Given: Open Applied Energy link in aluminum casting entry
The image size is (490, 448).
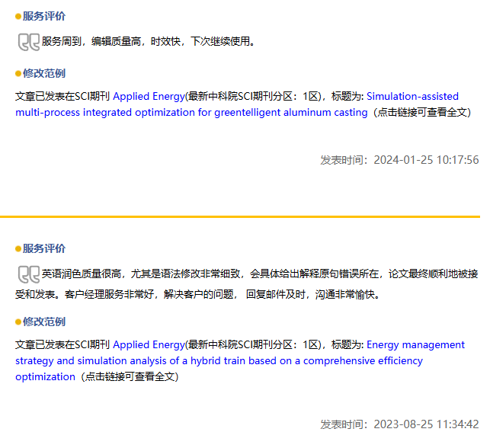Looking at the screenshot, I should tap(149, 97).
